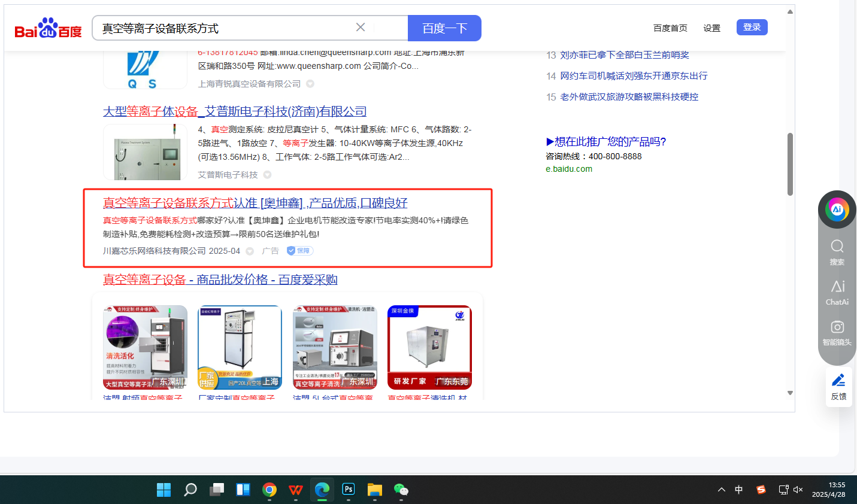Expand the arrow beside 川嘉芯乐网络科技有限公司 2025-04
The width and height of the screenshot is (857, 504).
(x=250, y=251)
